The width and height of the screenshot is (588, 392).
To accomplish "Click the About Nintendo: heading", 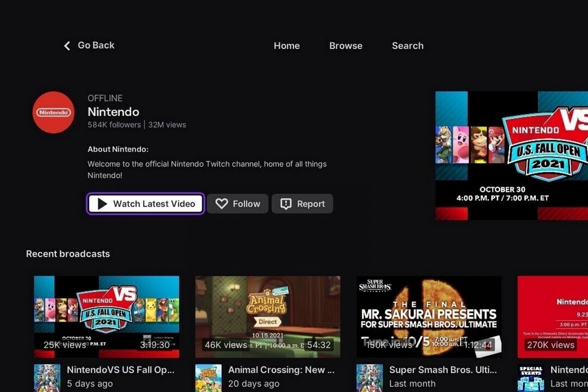I will click(118, 149).
